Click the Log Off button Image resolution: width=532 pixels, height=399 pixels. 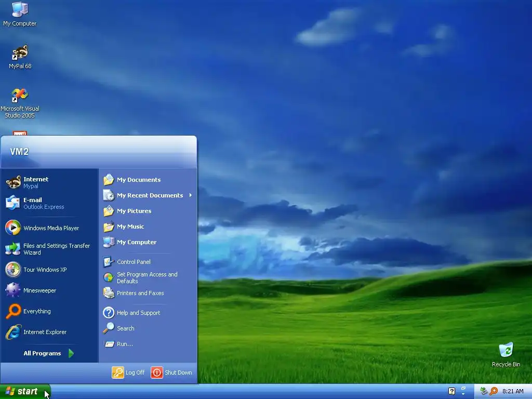pos(128,372)
